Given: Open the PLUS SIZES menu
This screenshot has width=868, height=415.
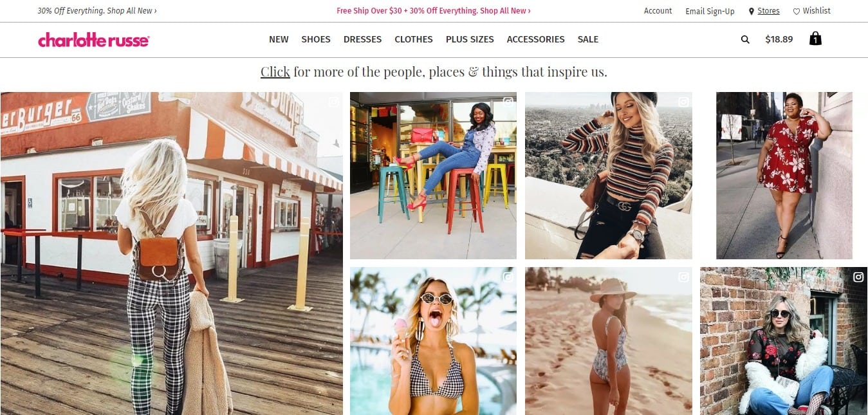Looking at the screenshot, I should pyautogui.click(x=470, y=39).
